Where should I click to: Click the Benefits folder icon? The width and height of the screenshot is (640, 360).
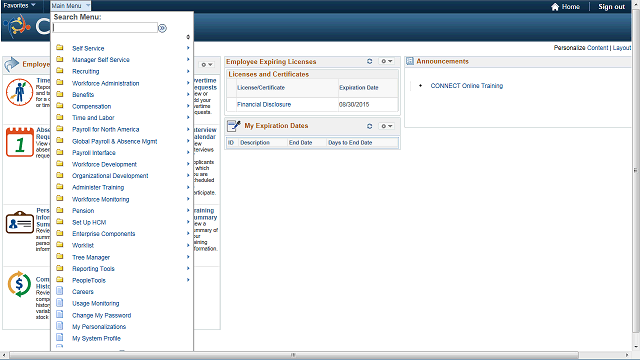click(60, 94)
